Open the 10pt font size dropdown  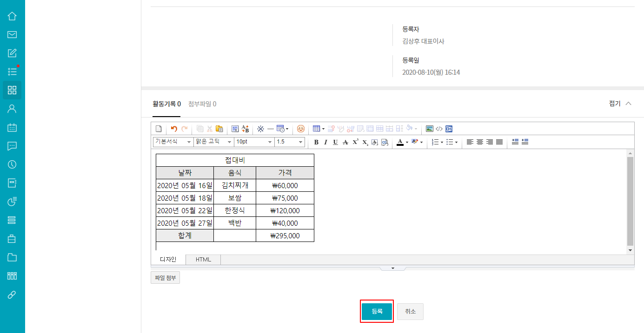[253, 142]
